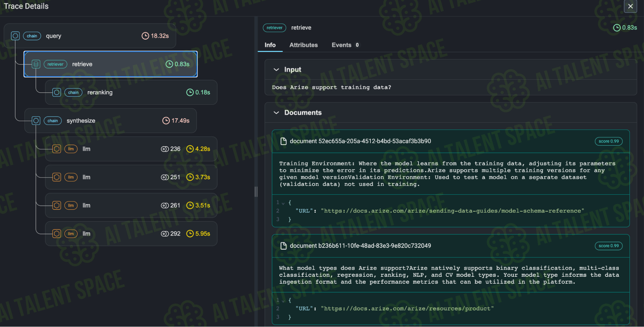Click the model-schema-reference URL

(452, 211)
